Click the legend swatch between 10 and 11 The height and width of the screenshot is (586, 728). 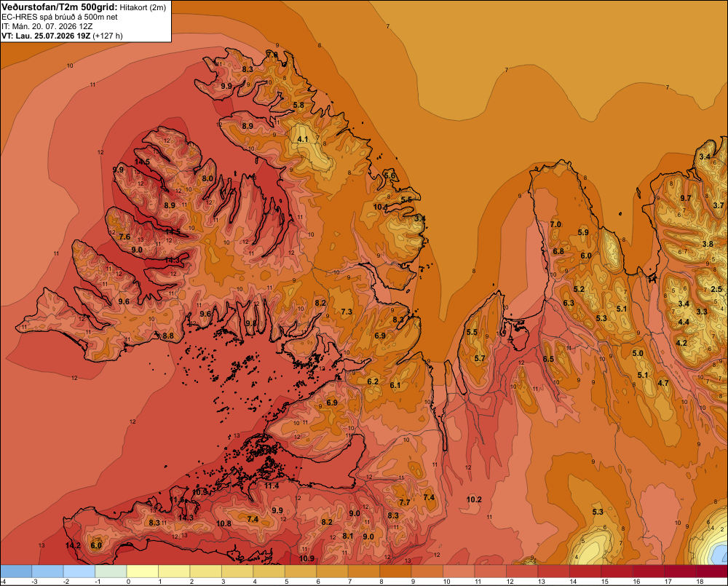tap(459, 571)
